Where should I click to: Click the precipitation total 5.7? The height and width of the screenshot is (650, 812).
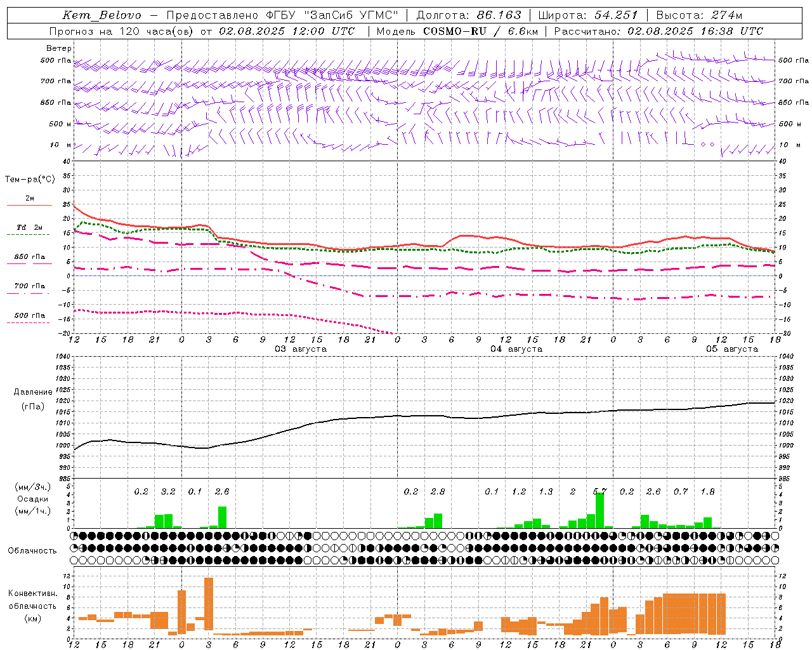(599, 492)
